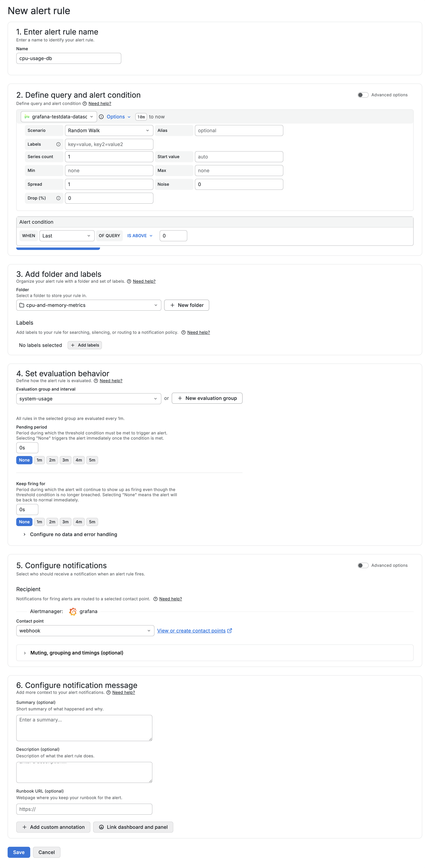
Task: Click the info icon beside Drop (%)
Action: [x=58, y=198]
